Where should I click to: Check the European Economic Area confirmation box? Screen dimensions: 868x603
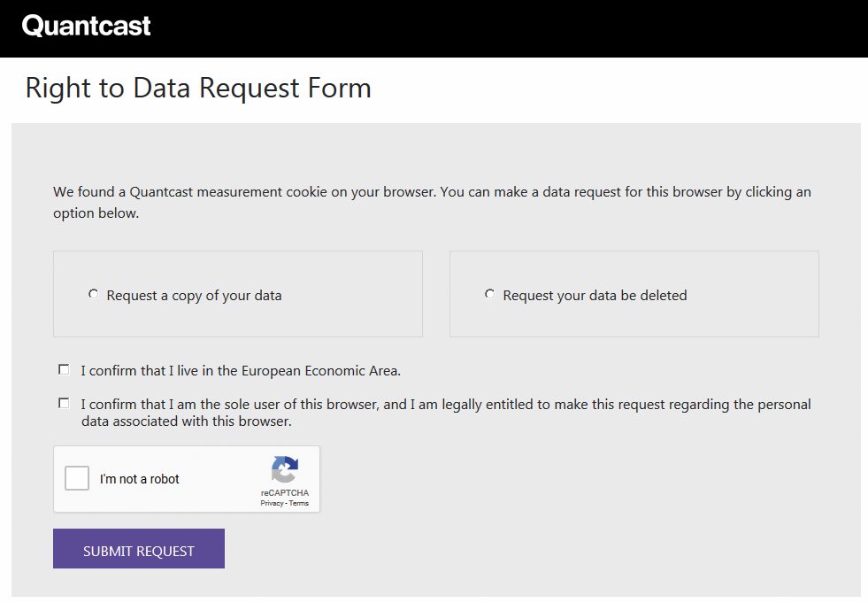tap(64, 369)
